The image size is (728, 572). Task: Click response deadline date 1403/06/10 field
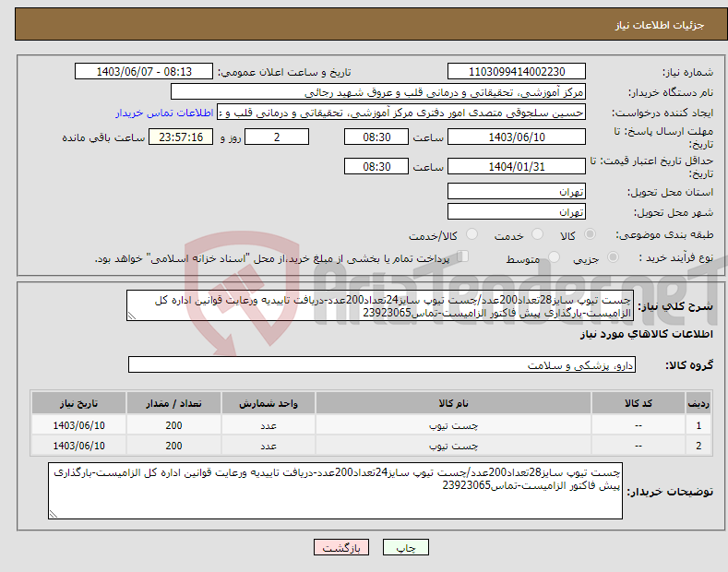click(517, 137)
